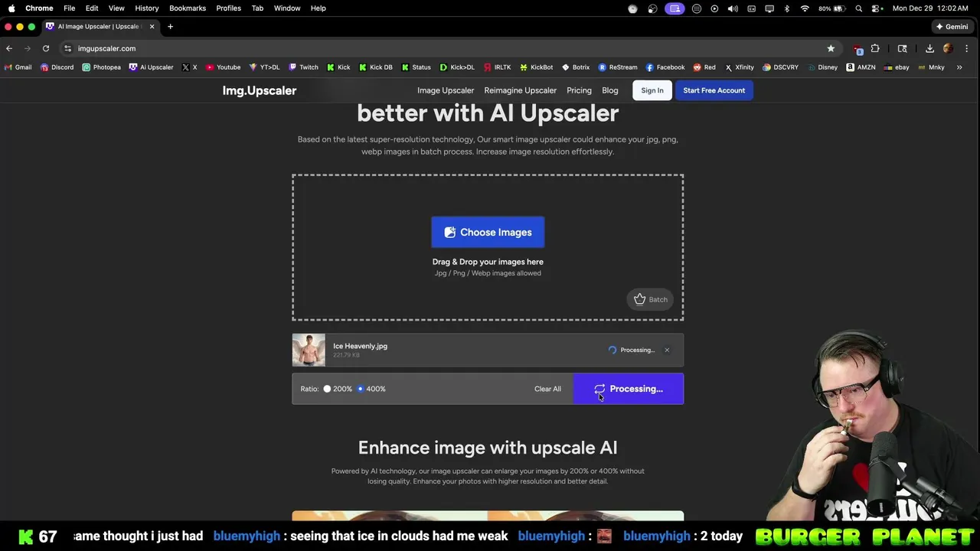This screenshot has width=980, height=551.
Task: Open the Status bookmark
Action: [x=416, y=67]
